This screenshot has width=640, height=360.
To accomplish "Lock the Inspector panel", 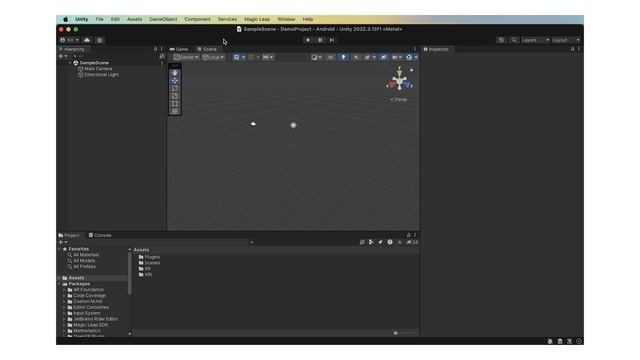I will point(572,49).
